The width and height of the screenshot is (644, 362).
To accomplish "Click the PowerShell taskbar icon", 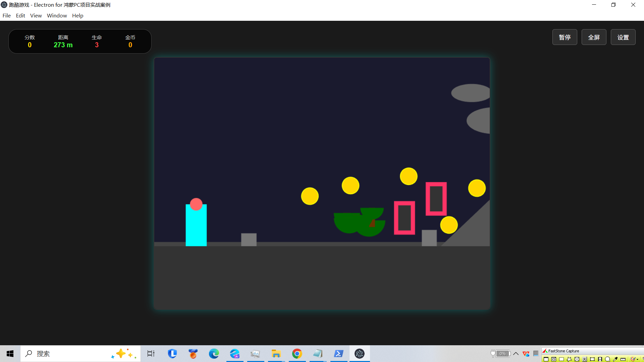I will coord(338,354).
